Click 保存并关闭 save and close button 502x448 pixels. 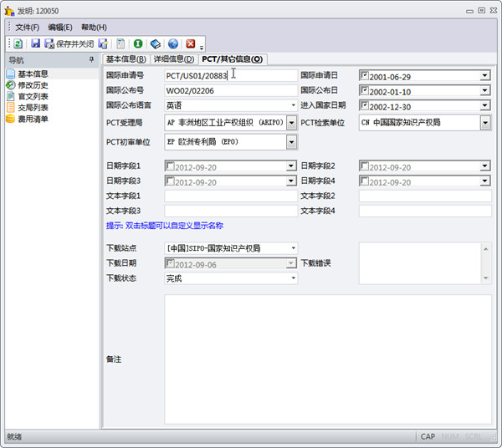(x=69, y=43)
